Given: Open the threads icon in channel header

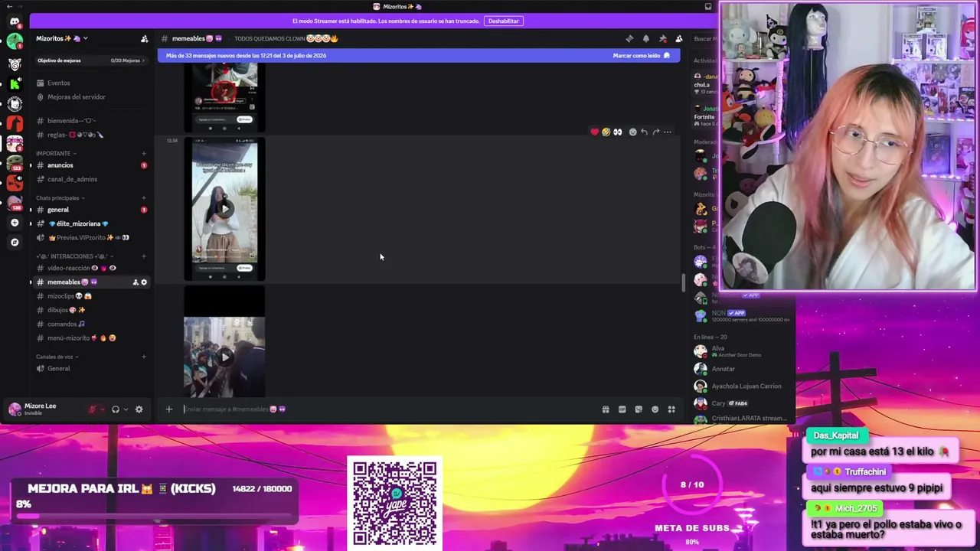Looking at the screenshot, I should pos(629,38).
